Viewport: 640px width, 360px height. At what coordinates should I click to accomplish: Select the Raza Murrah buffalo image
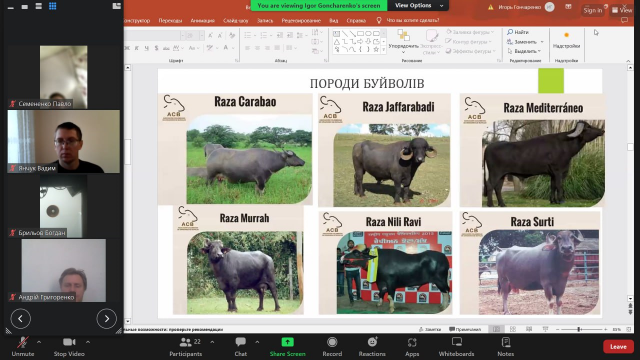(x=245, y=273)
